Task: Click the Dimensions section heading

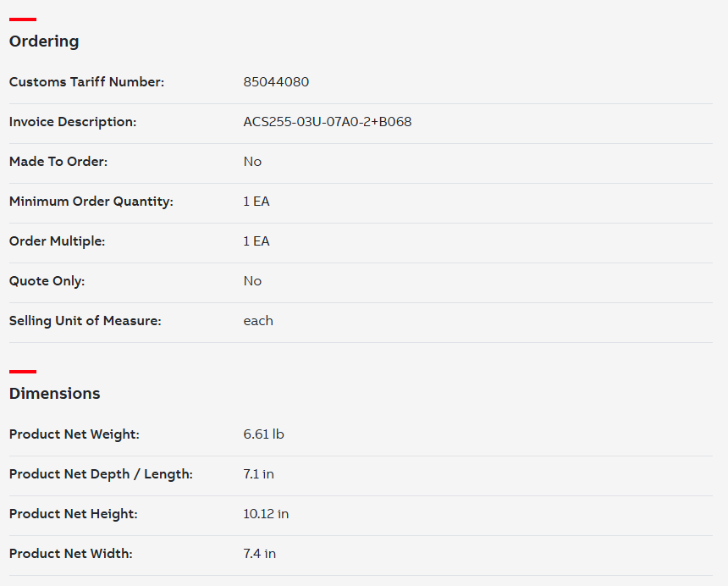Action: tap(54, 394)
